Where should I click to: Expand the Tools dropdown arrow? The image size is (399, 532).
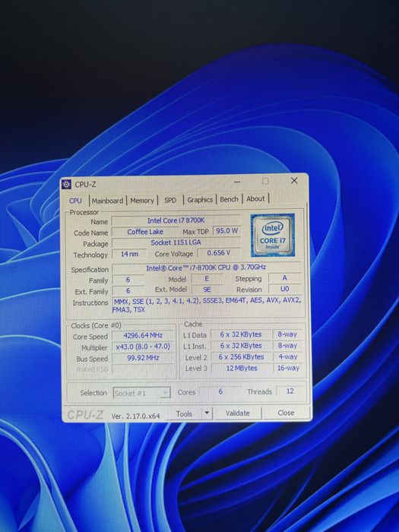click(x=206, y=413)
